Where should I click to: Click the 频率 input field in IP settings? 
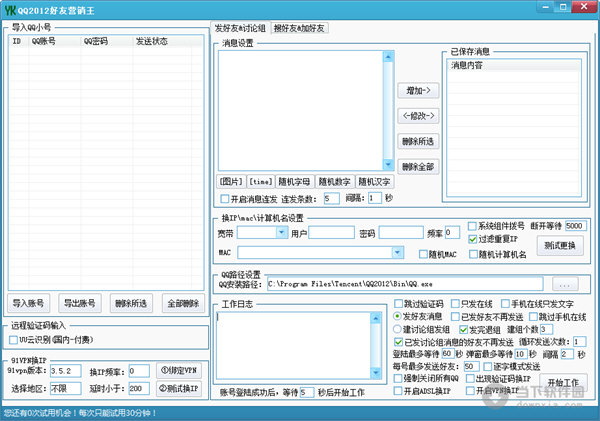452,232
